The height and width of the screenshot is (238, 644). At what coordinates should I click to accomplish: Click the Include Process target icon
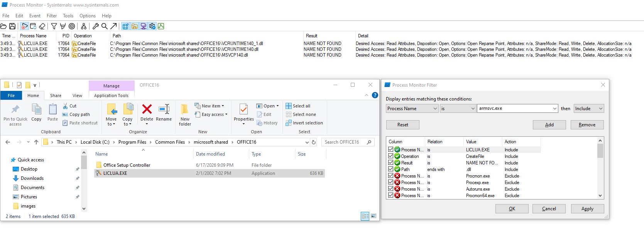point(72,26)
